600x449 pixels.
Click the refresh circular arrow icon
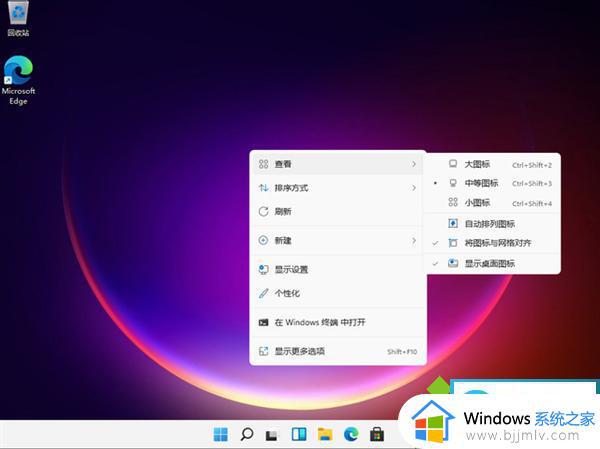[263, 211]
